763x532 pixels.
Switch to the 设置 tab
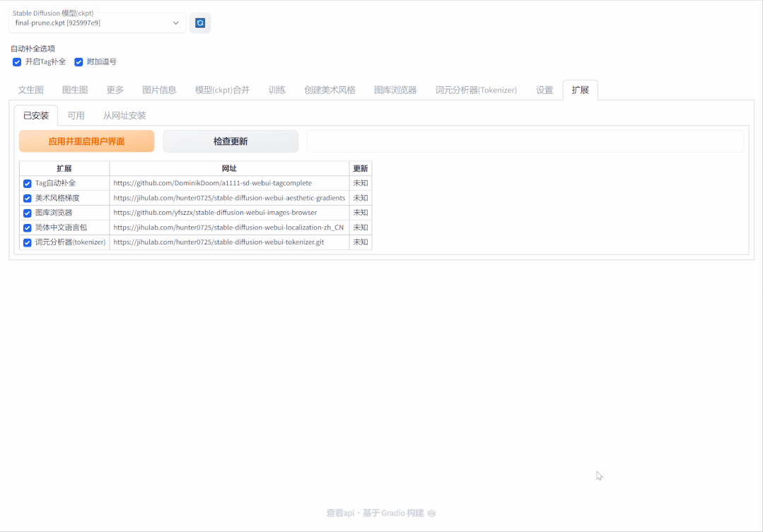coord(544,90)
